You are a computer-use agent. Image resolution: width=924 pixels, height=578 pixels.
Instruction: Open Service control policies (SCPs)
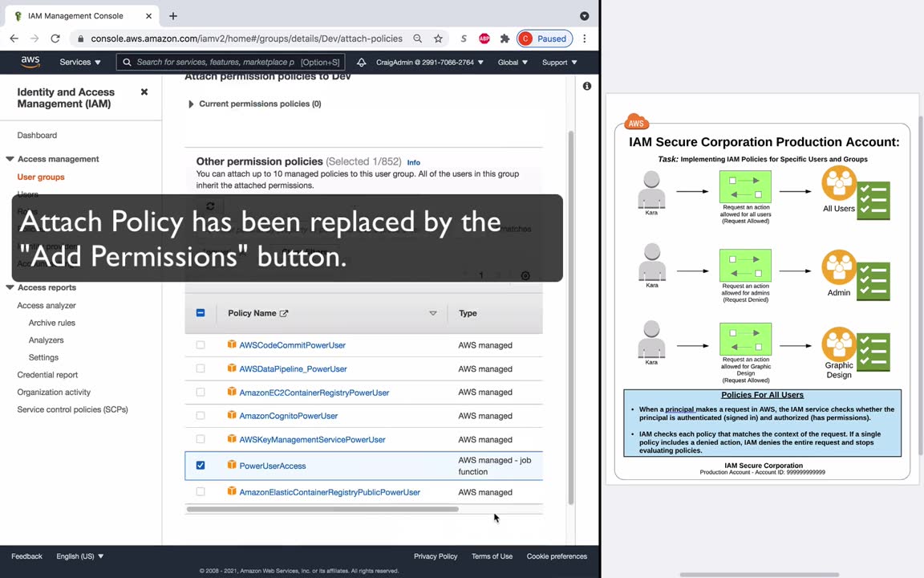[72, 409]
